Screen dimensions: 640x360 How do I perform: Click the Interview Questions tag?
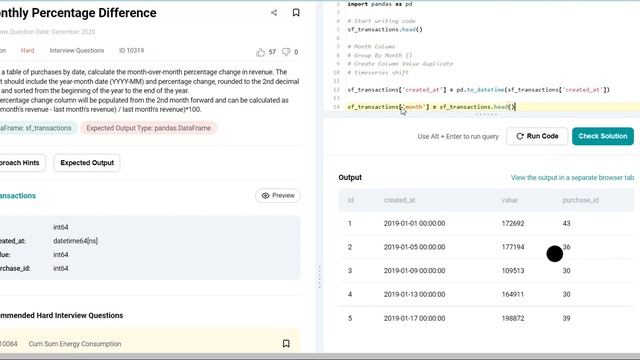coord(77,51)
